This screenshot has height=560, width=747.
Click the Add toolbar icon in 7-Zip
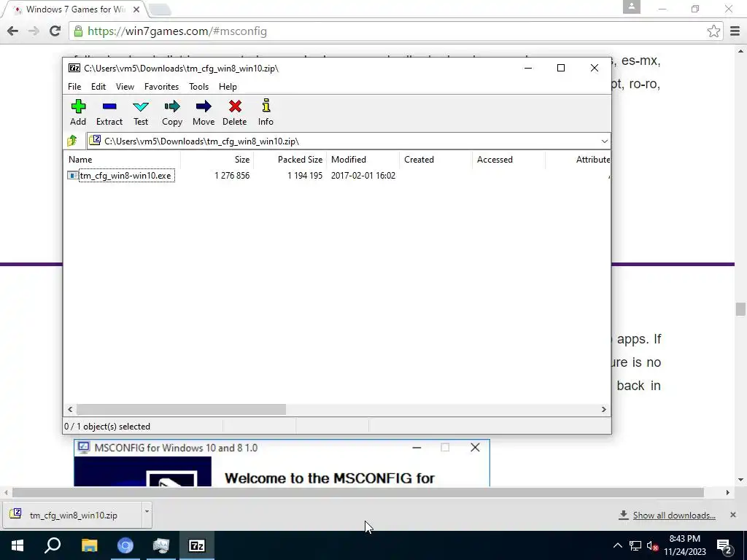(78, 112)
